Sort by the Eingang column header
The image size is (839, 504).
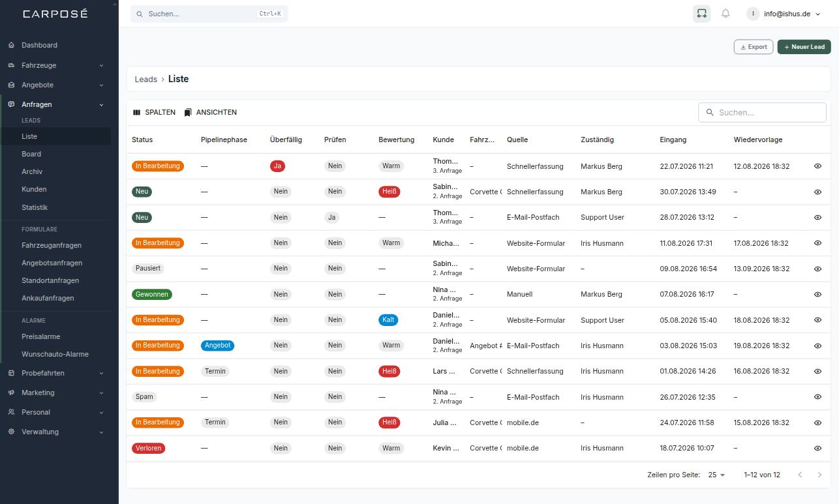pos(673,140)
